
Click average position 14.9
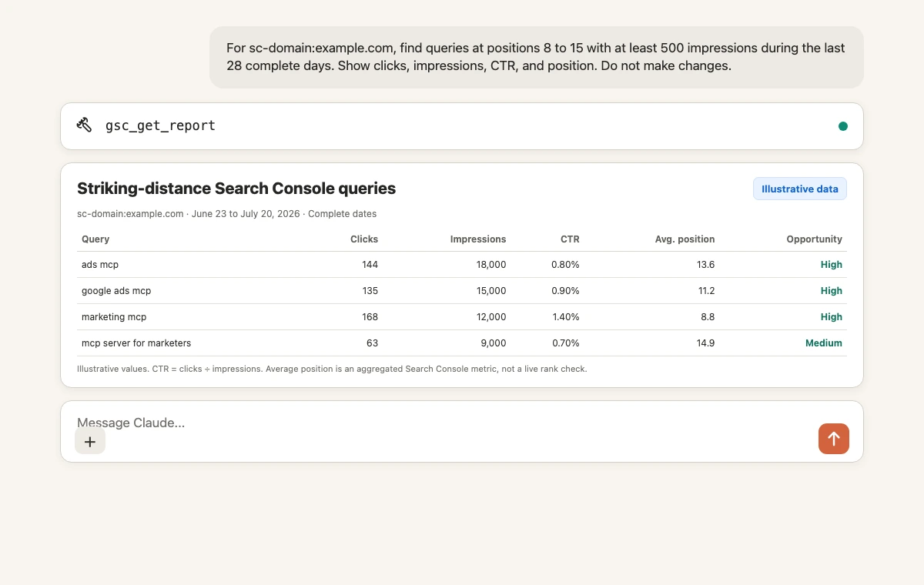tap(706, 343)
